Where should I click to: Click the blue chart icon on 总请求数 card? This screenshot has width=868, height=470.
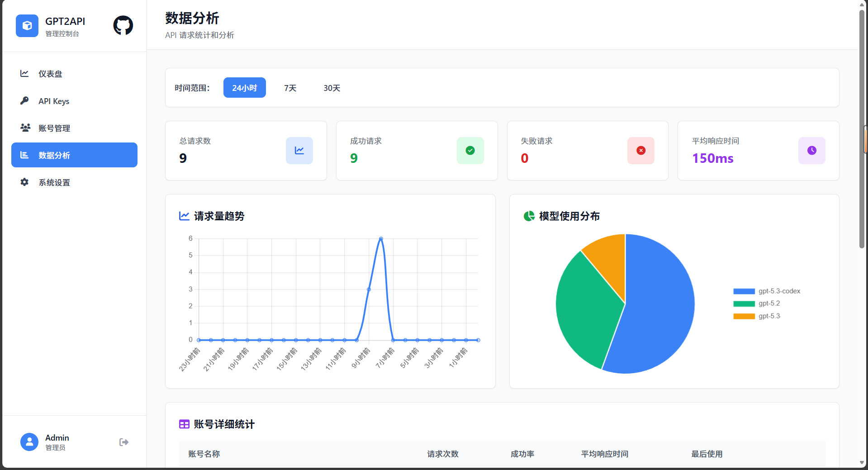tap(299, 150)
